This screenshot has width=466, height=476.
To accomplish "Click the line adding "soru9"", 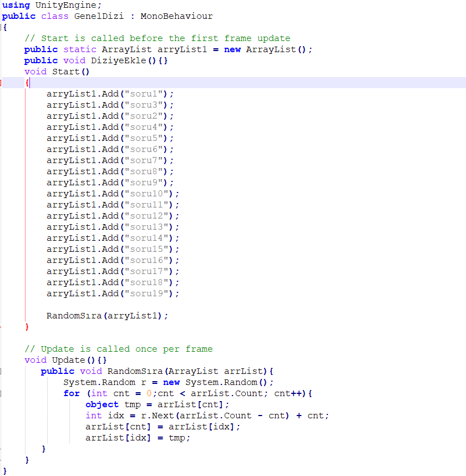I will (110, 183).
